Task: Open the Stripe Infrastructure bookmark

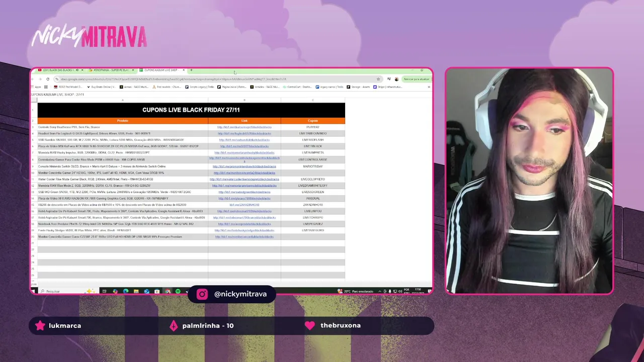Action: (388, 87)
